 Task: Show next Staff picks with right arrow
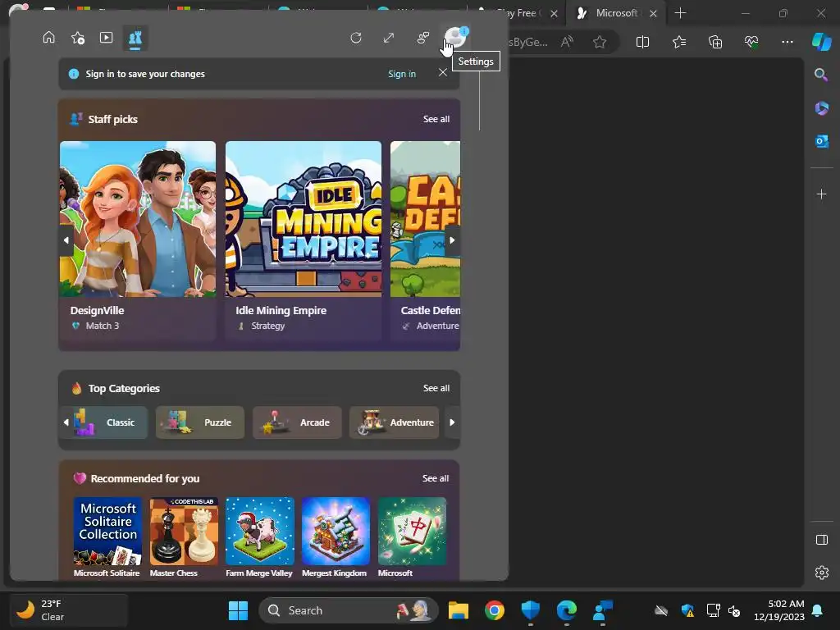(x=452, y=240)
